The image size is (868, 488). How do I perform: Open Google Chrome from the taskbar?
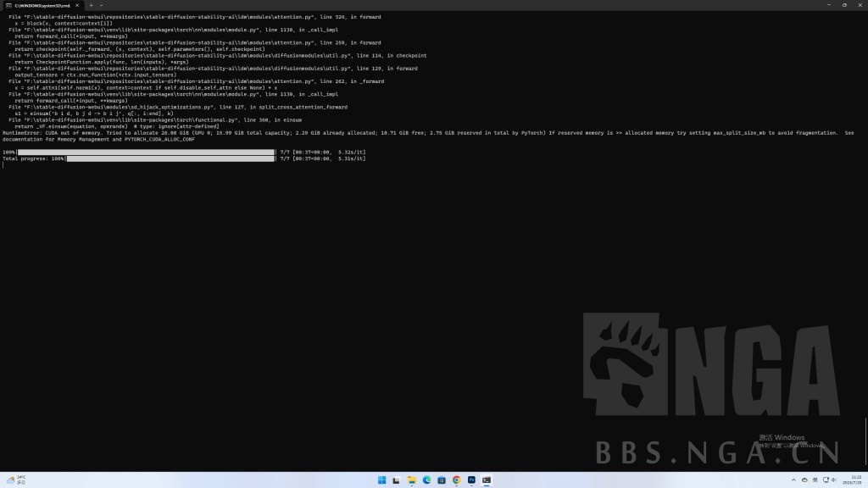455,480
